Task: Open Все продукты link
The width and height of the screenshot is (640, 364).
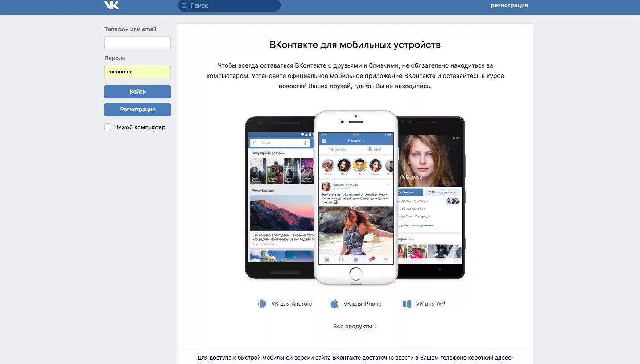Action: coord(352,327)
